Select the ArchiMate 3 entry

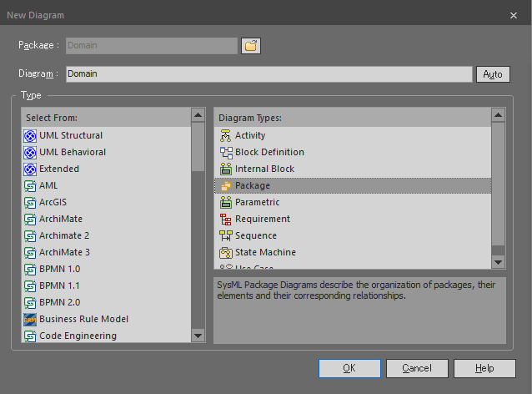[107, 252]
